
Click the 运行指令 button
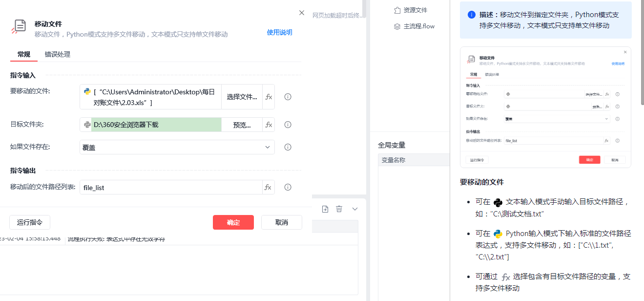(30, 222)
